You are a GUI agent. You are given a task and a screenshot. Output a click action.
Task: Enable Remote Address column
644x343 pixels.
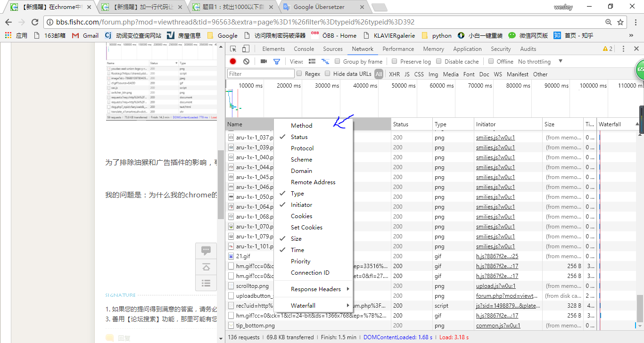point(313,182)
